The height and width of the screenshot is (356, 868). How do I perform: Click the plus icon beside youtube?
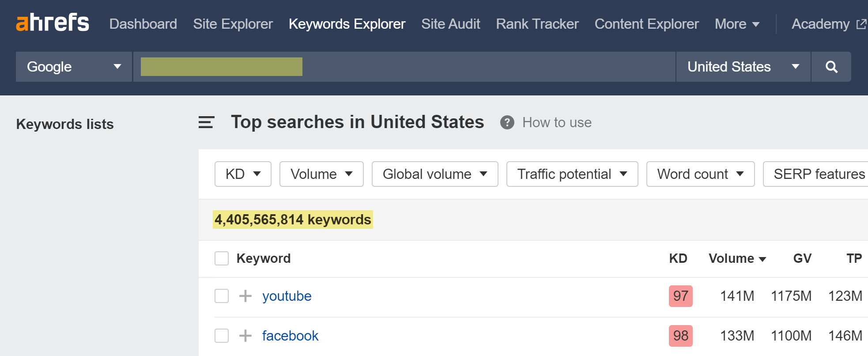245,296
